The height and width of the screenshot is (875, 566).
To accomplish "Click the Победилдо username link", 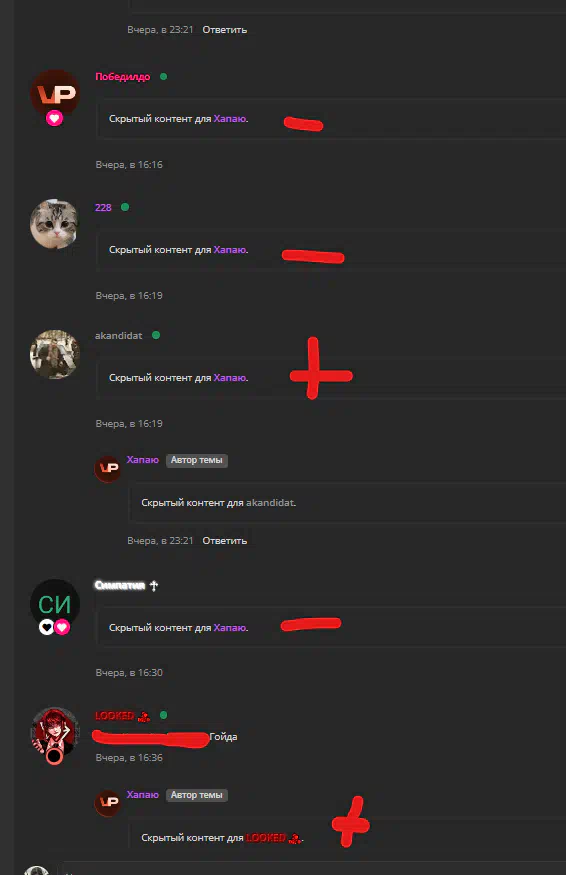I will (x=123, y=76).
